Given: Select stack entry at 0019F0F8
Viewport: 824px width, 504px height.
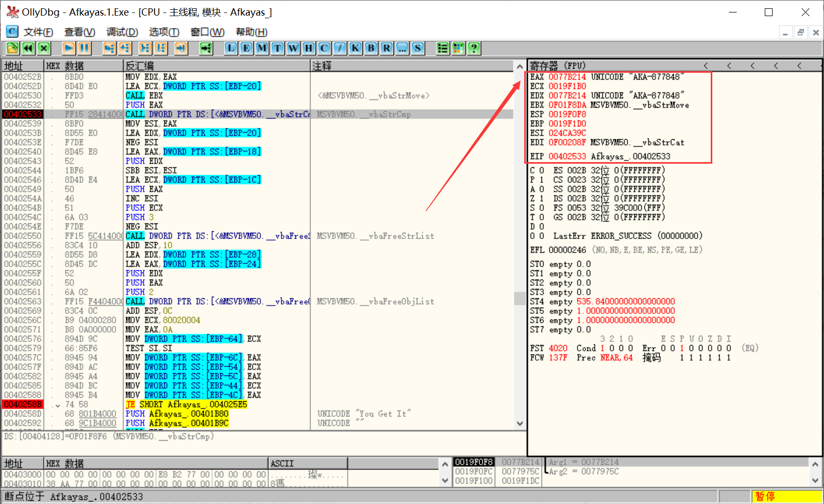Looking at the screenshot, I should pyautogui.click(x=473, y=462).
